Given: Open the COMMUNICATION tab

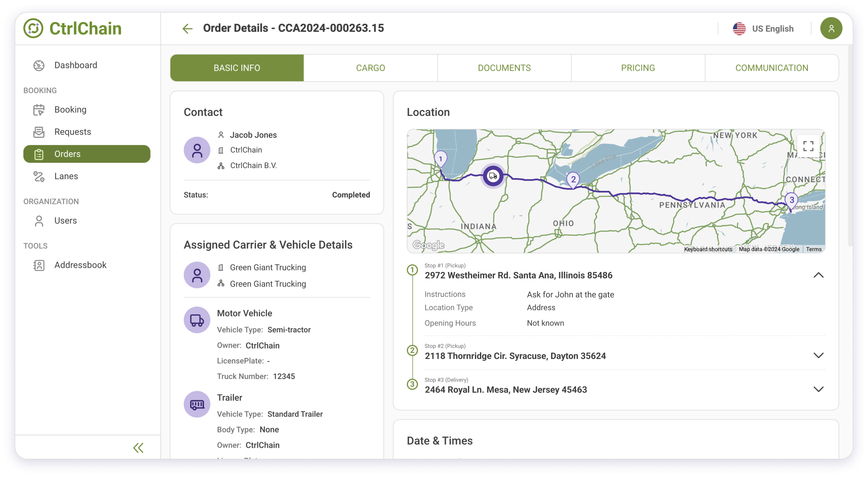Looking at the screenshot, I should click(x=771, y=68).
